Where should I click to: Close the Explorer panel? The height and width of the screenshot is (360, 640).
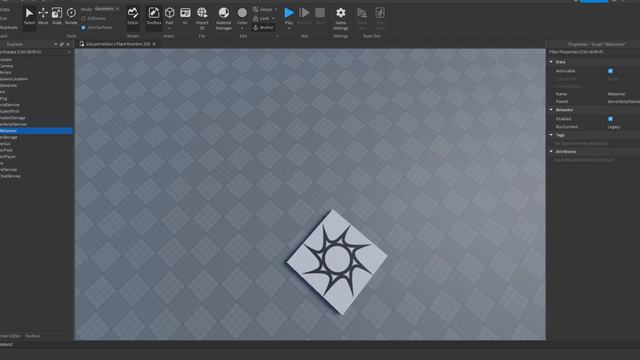[x=68, y=44]
